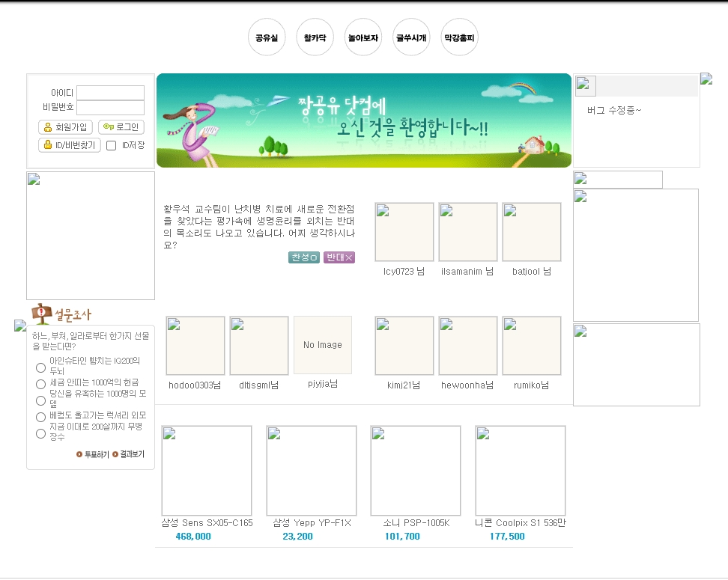The height and width of the screenshot is (580, 728).
Task: Click the 로그인 button with key icon
Action: 121,127
